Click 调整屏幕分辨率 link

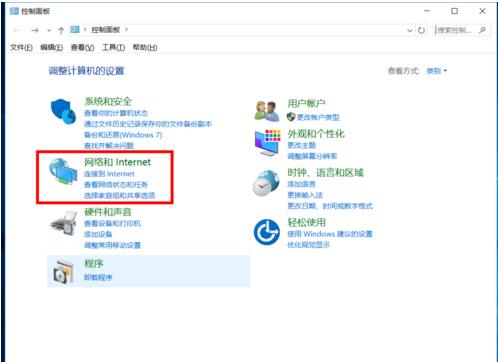pyautogui.click(x=312, y=156)
